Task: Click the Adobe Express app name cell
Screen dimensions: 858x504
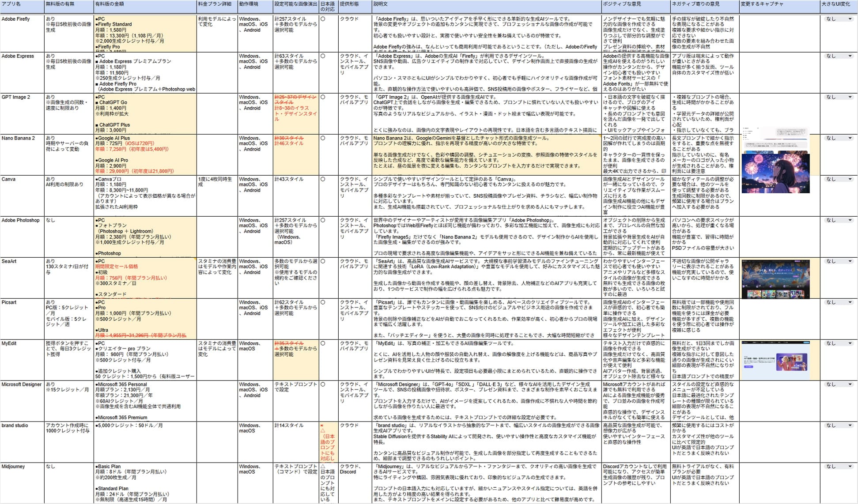Action: pos(22,72)
